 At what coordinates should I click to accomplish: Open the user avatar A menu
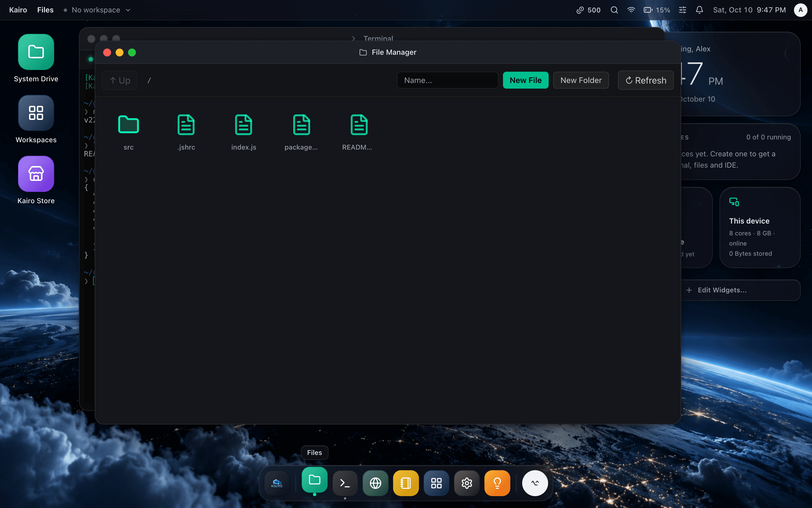click(801, 10)
